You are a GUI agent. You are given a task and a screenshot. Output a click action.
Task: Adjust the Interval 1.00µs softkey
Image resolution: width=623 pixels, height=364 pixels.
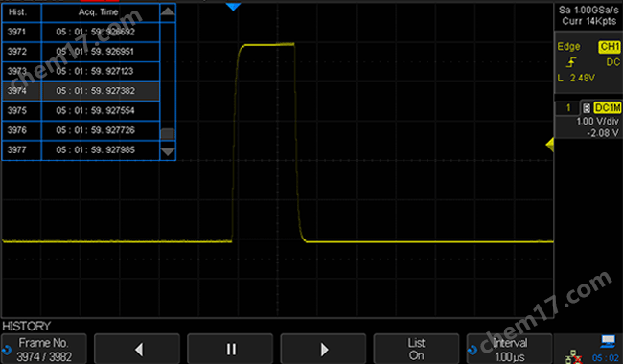tap(510, 349)
